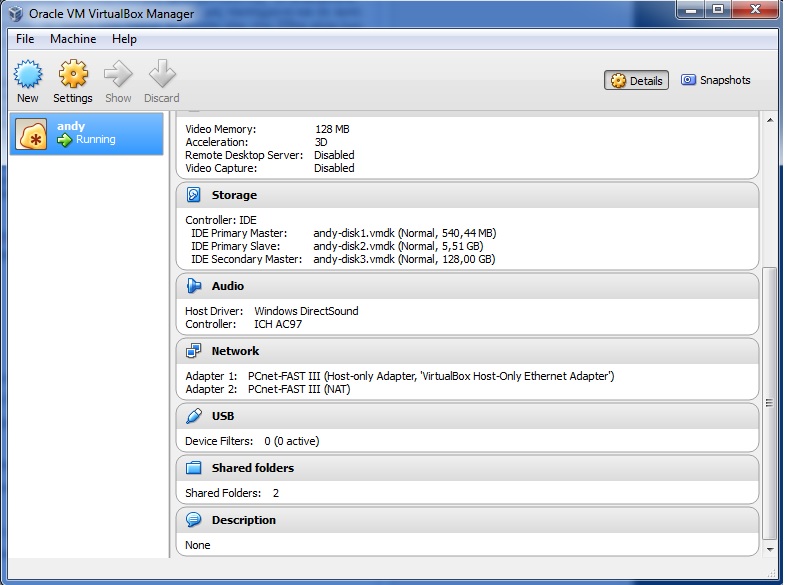
Task: Click the USB section plug icon
Action: coord(193,416)
